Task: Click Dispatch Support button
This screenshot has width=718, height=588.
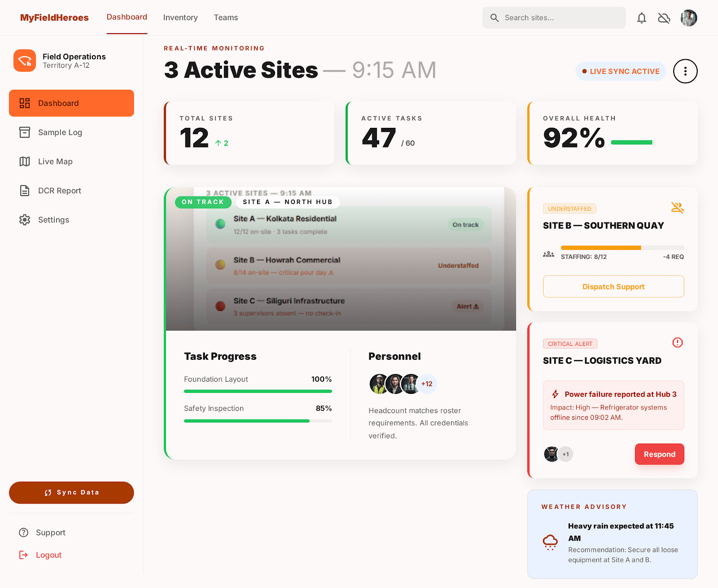Action: pyautogui.click(x=613, y=287)
